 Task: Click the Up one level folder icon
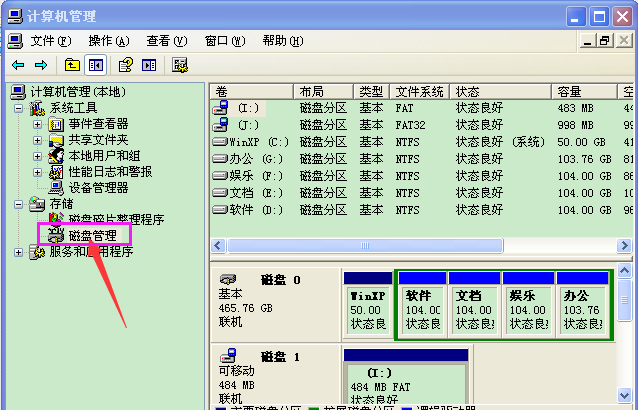click(72, 65)
